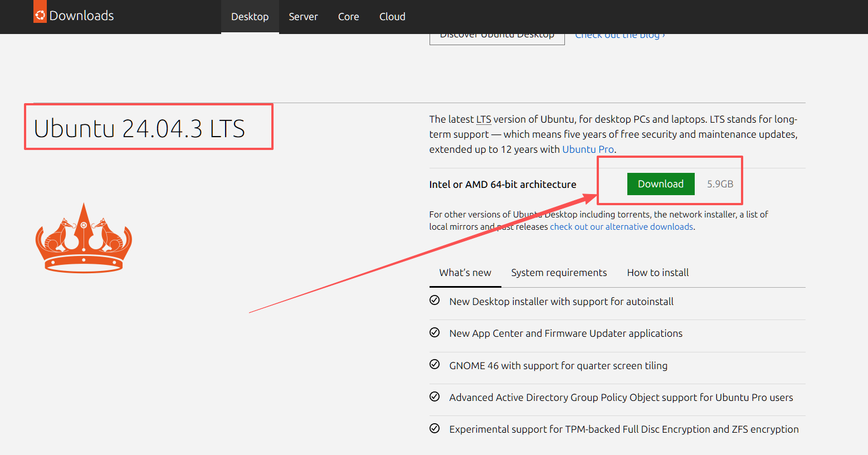
Task: Open the Check out the blog link
Action: (620, 37)
